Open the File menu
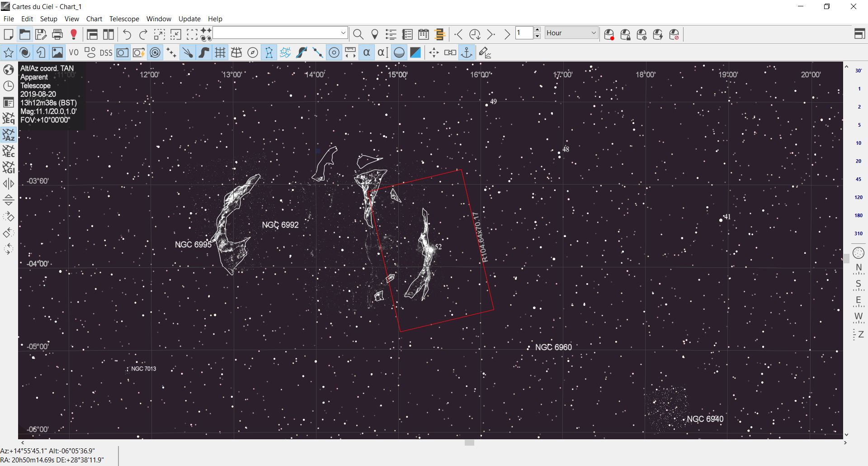Viewport: 868px width, 466px height. click(9, 19)
